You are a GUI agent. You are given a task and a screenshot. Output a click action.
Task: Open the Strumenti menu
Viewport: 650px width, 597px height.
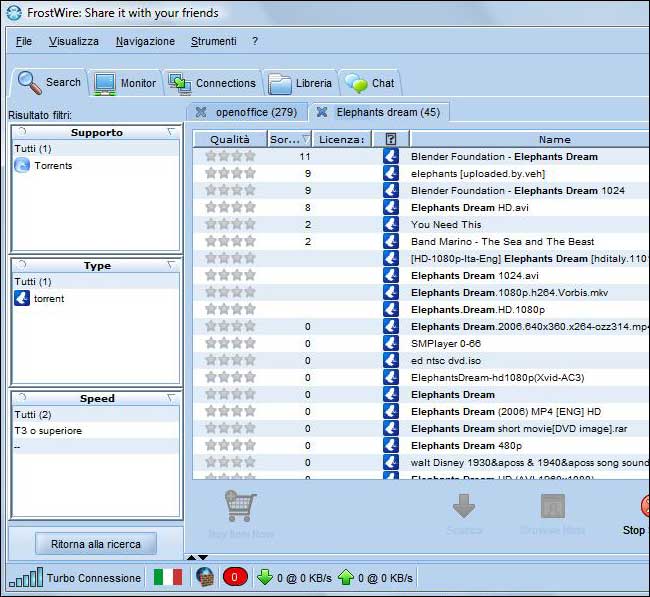pos(213,41)
